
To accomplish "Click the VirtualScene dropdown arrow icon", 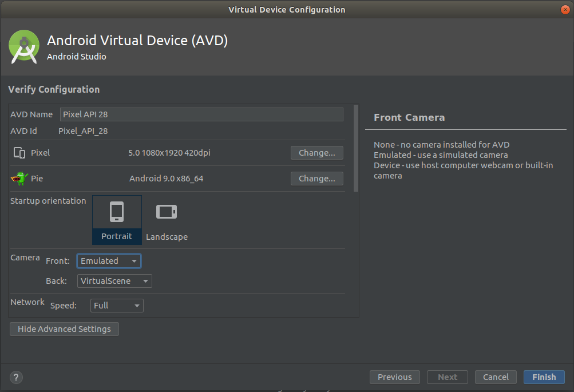I will tap(146, 280).
